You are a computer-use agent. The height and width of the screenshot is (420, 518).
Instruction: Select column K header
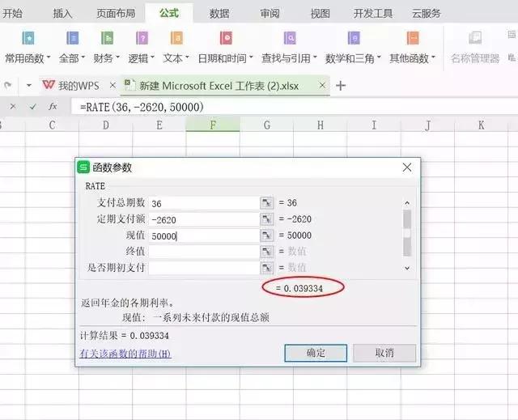coord(481,125)
